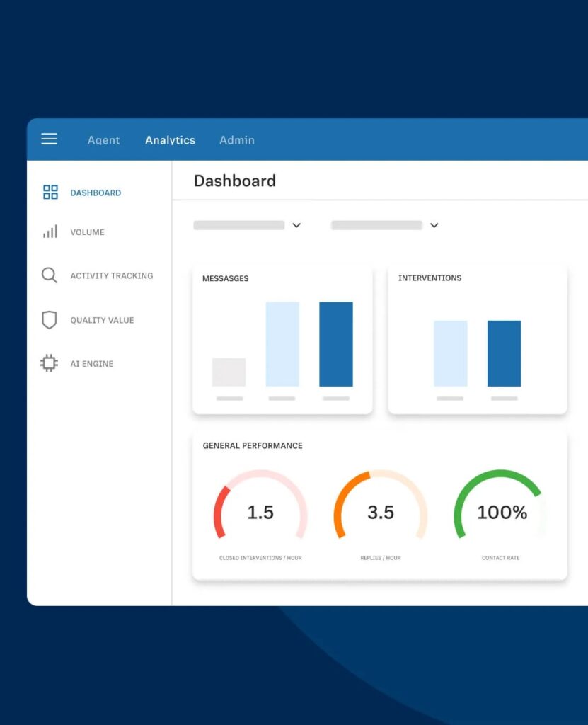Click the orange replies per hour gauge
This screenshot has width=588, height=725.
tap(380, 512)
